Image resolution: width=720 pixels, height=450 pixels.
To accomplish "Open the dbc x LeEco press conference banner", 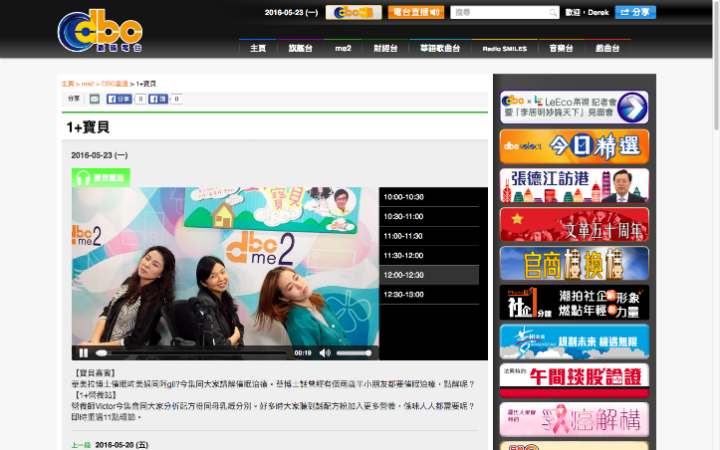I will click(574, 107).
